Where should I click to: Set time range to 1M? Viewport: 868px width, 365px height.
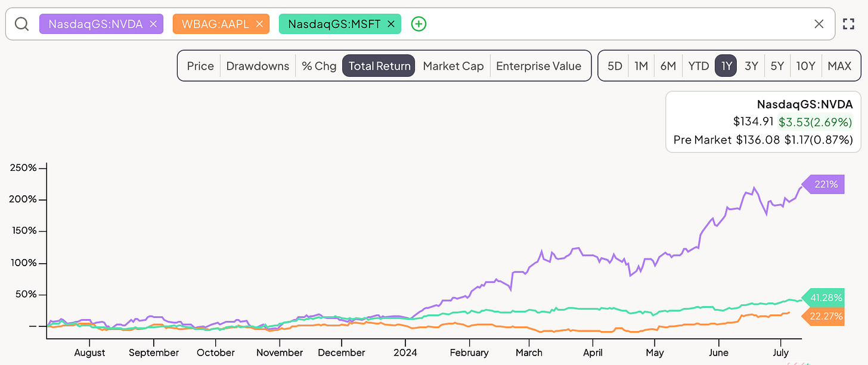click(641, 66)
